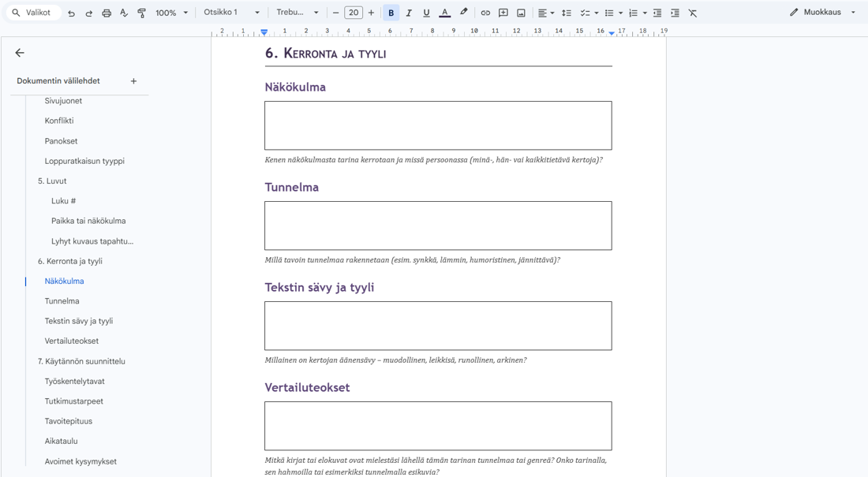Image resolution: width=868 pixels, height=477 pixels.
Task: Click the spell check icon
Action: (124, 13)
